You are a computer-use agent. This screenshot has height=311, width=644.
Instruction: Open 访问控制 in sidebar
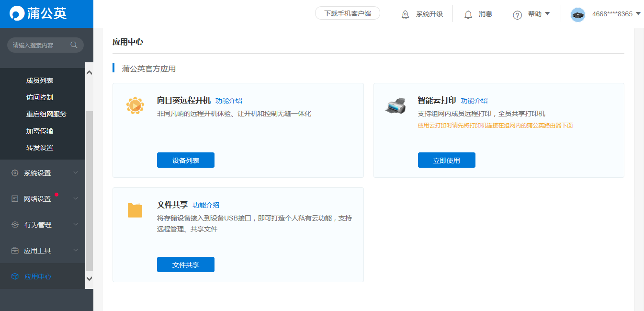coord(40,97)
